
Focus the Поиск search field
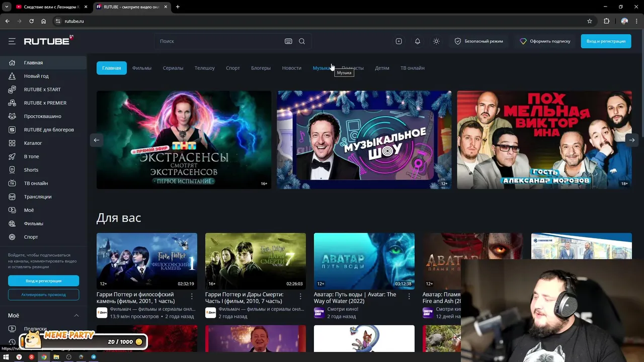219,41
